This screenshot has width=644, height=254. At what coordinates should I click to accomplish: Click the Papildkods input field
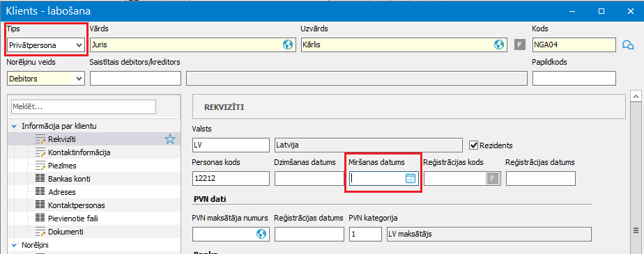(574, 79)
